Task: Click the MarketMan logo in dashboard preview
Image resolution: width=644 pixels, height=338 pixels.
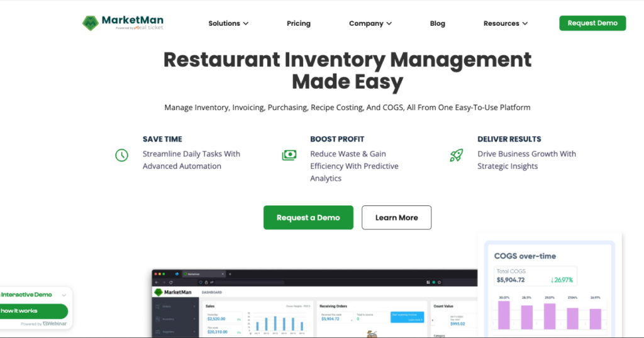Action: click(x=172, y=292)
